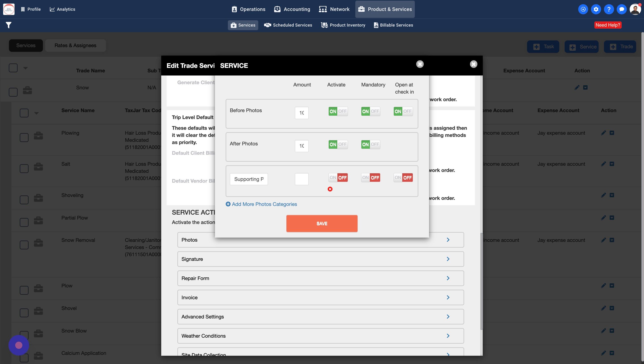
Task: Expand the Weather Conditions section
Action: click(320, 336)
